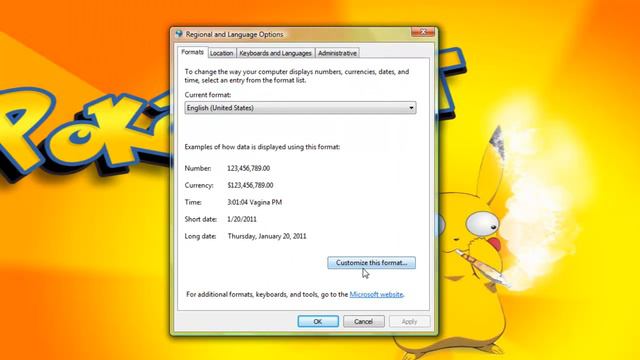This screenshot has width=640, height=360.
Task: Click the Customize this format button
Action: click(x=371, y=262)
